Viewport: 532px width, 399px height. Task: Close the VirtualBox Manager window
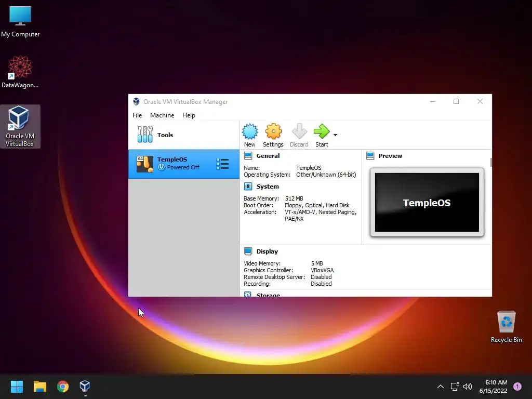[x=480, y=101]
